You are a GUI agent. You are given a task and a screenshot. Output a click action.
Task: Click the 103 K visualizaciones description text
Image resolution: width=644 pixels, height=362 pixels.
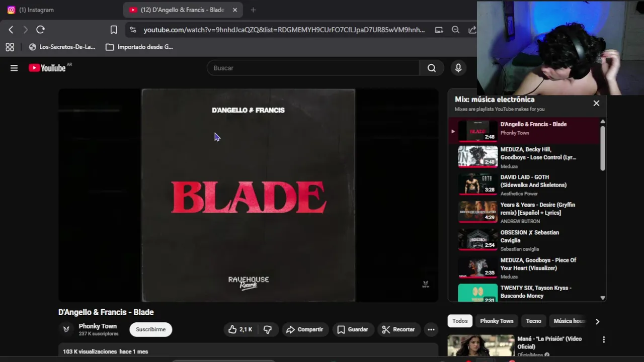pyautogui.click(x=106, y=351)
